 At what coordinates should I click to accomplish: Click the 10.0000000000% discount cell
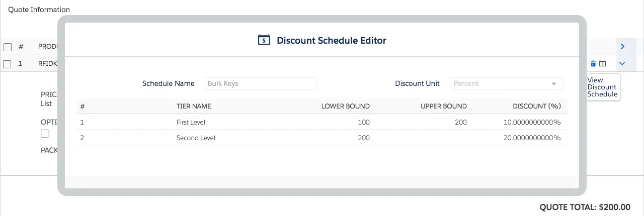coord(532,122)
